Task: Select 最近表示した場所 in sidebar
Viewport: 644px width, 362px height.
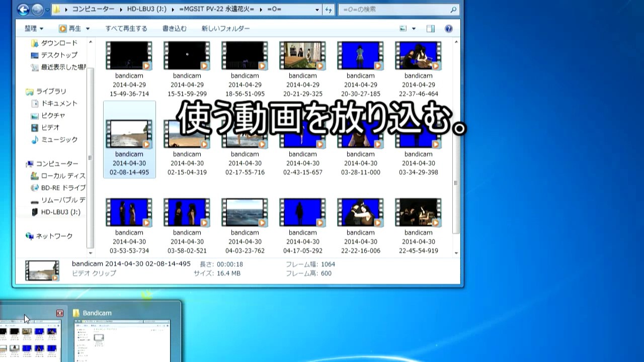Action: (x=58, y=67)
